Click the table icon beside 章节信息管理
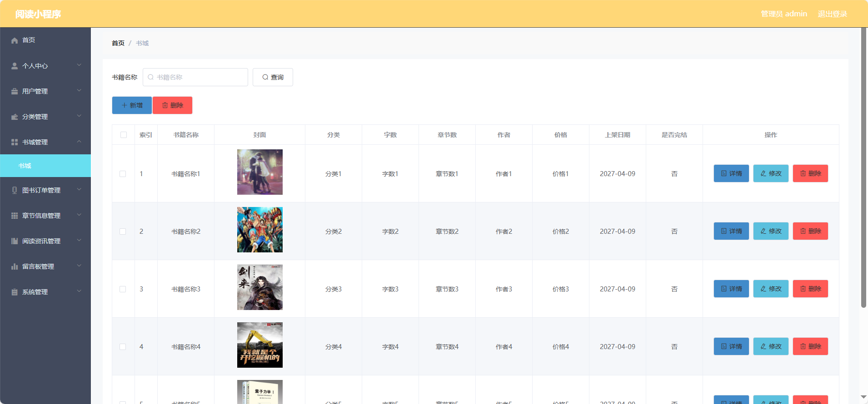Viewport: 868px width, 404px height. pyautogui.click(x=15, y=216)
